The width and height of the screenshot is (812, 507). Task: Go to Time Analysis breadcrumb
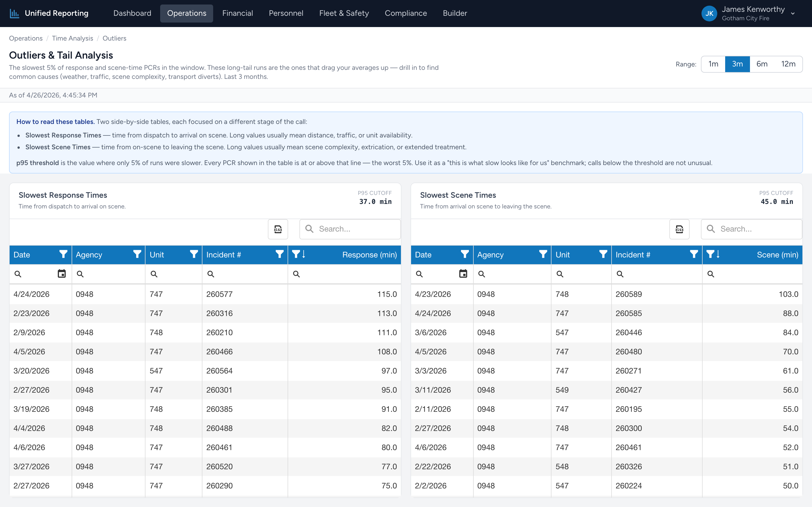pyautogui.click(x=72, y=38)
